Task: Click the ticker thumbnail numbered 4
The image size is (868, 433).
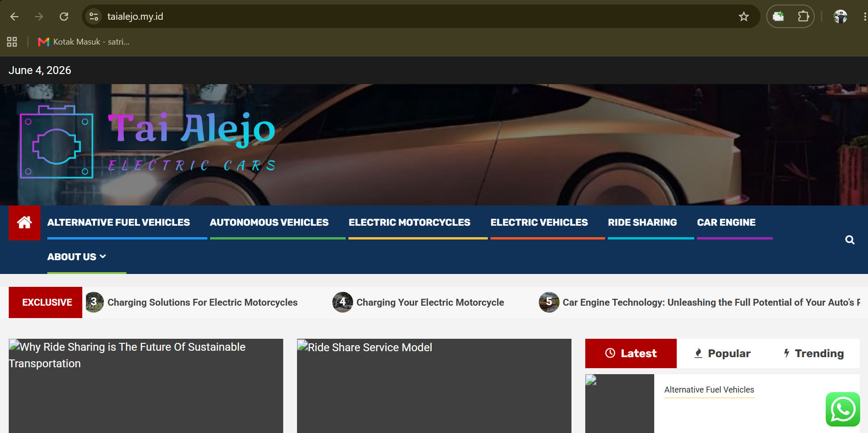Action: coord(343,302)
